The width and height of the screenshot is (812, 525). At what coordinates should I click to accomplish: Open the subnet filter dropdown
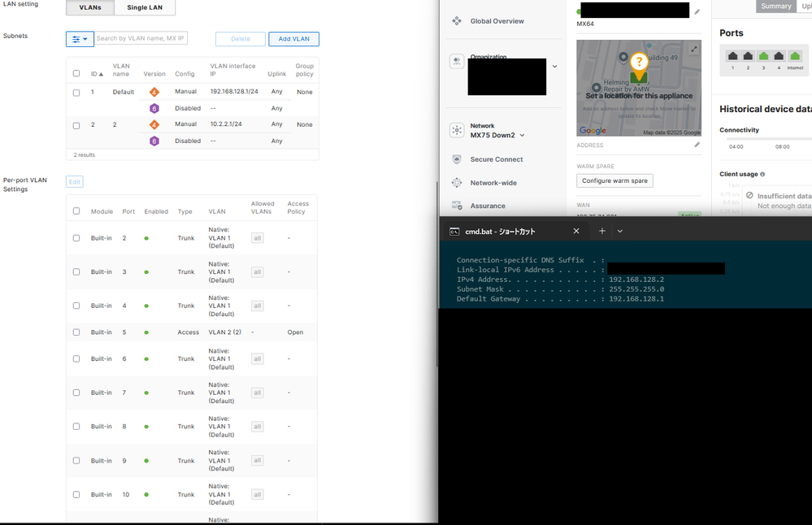point(80,39)
